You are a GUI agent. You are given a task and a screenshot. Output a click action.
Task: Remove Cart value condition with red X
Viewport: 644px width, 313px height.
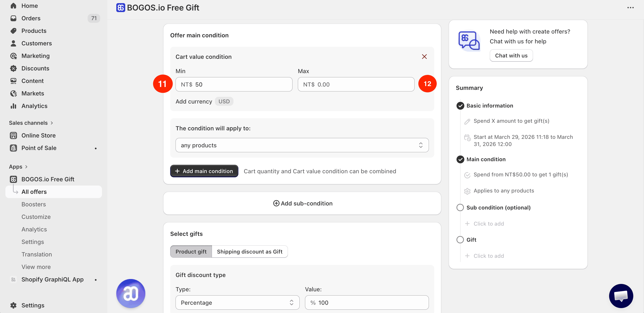click(424, 57)
